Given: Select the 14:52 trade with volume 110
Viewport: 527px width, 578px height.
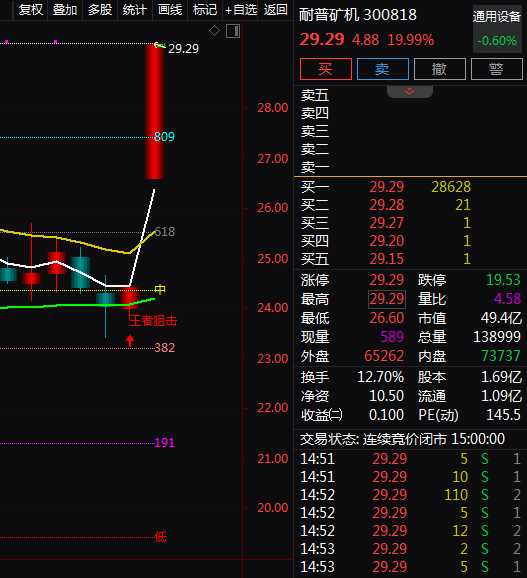Looking at the screenshot, I should point(410,495).
